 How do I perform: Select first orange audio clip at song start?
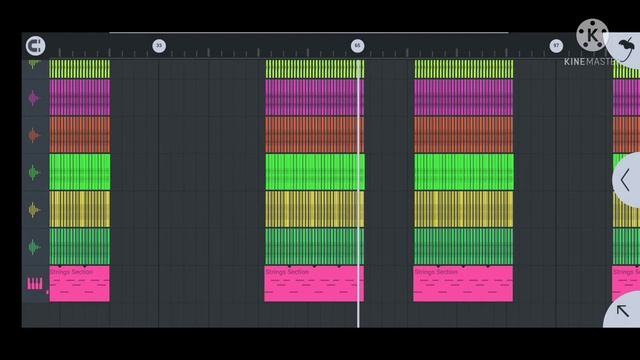click(x=80, y=135)
